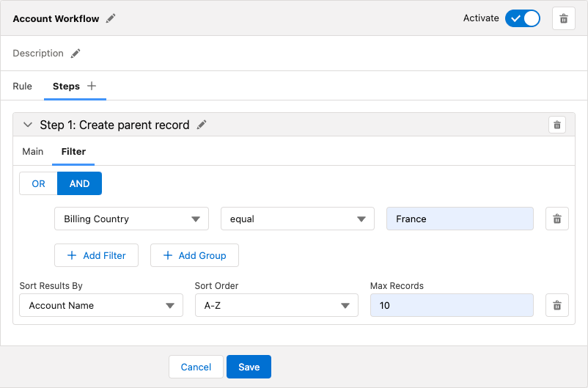Image resolution: width=588 pixels, height=388 pixels.
Task: Collapse Step 1 with the chevron
Action: pyautogui.click(x=28, y=125)
